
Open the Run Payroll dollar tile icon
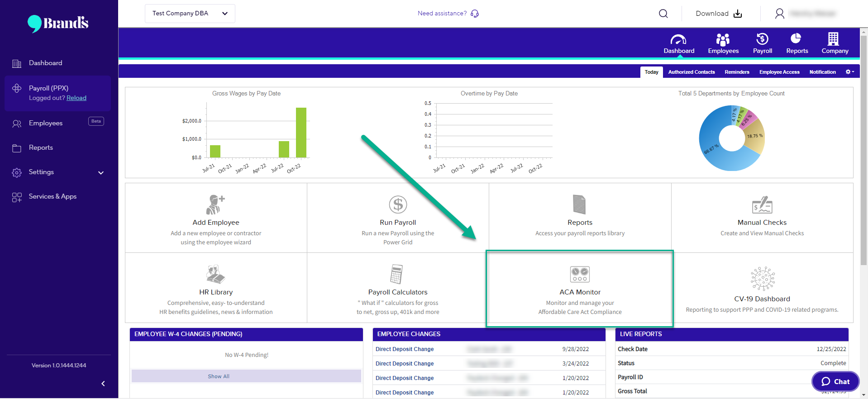(398, 204)
